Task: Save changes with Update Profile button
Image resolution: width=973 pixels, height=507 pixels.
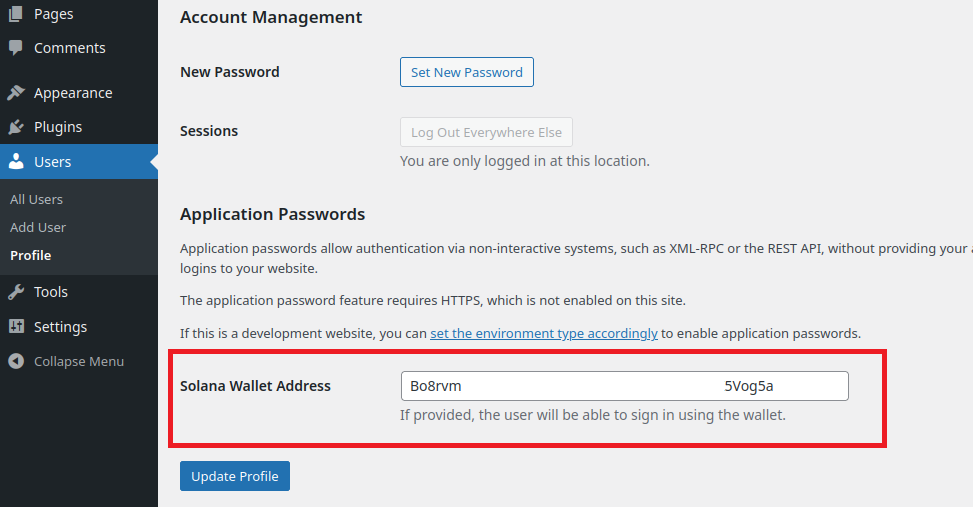Action: point(235,476)
